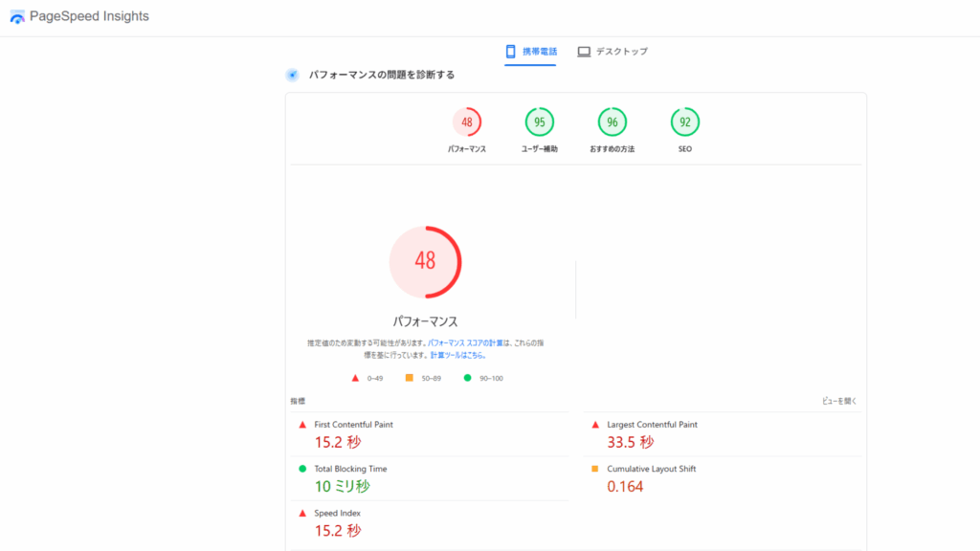Click the icon beside パフォーマンスの問題を診断する
The image size is (980, 551).
(292, 75)
